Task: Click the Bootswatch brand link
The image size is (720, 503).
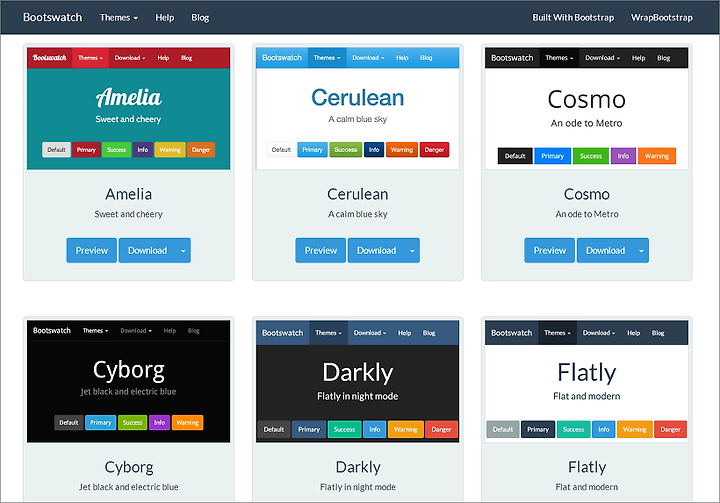Action: pos(53,17)
